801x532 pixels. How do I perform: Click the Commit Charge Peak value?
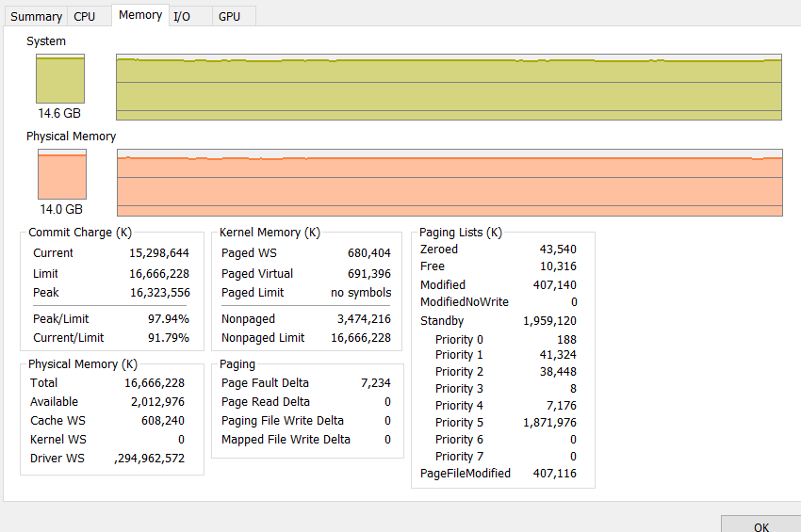[158, 293]
